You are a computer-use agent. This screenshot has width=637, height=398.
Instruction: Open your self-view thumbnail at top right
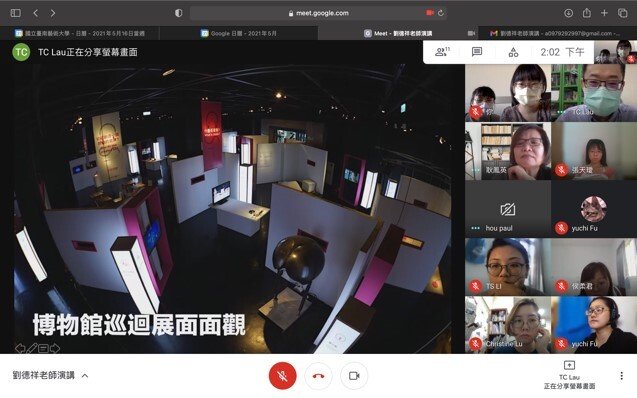coord(615,52)
